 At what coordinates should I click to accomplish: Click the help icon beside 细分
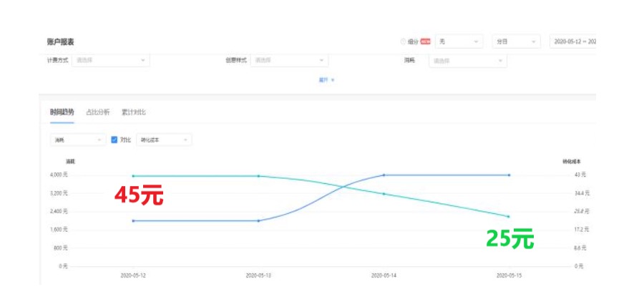point(403,42)
